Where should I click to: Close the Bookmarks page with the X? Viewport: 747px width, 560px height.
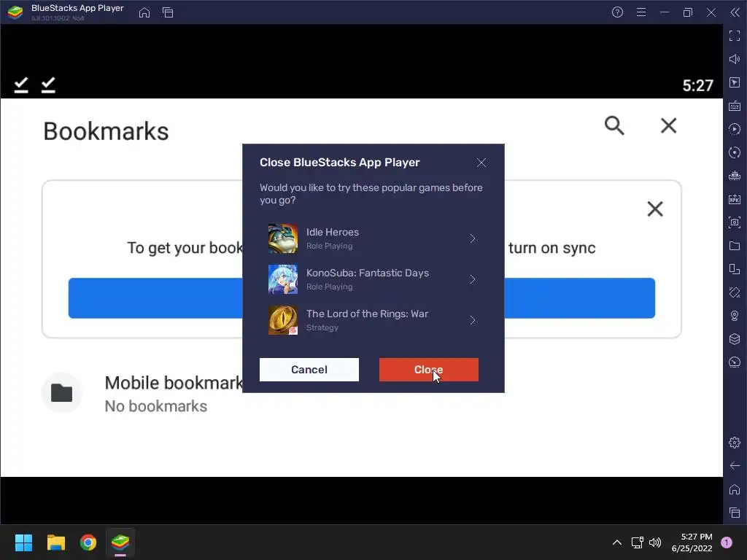[x=668, y=125]
